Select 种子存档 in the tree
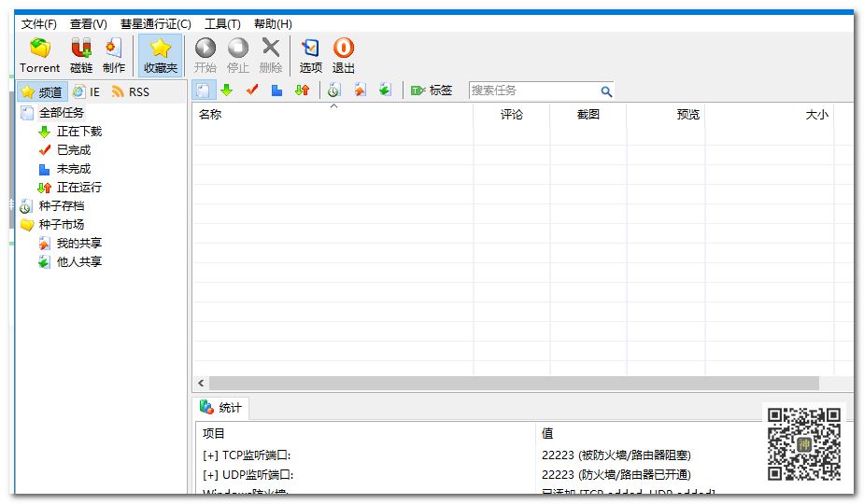 (61, 206)
